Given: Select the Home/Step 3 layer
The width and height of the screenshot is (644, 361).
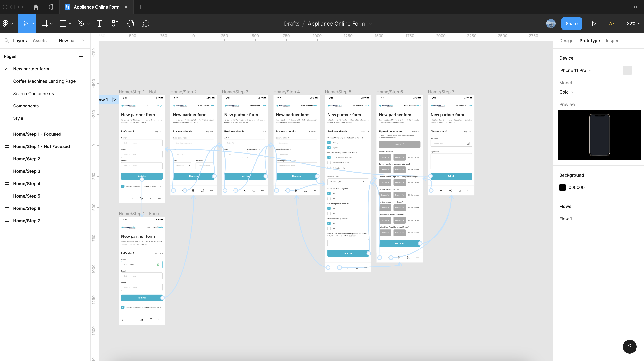Looking at the screenshot, I should coord(26,171).
